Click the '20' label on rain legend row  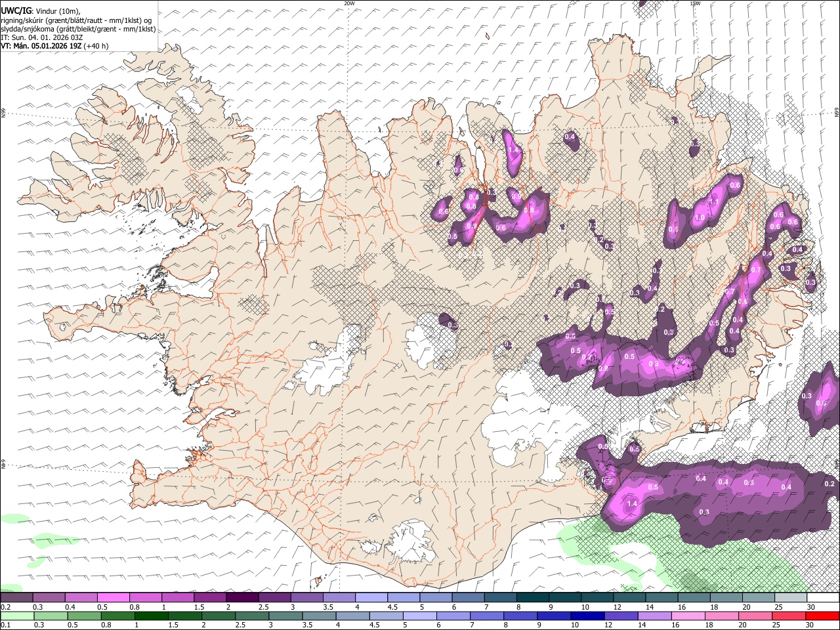point(743,625)
